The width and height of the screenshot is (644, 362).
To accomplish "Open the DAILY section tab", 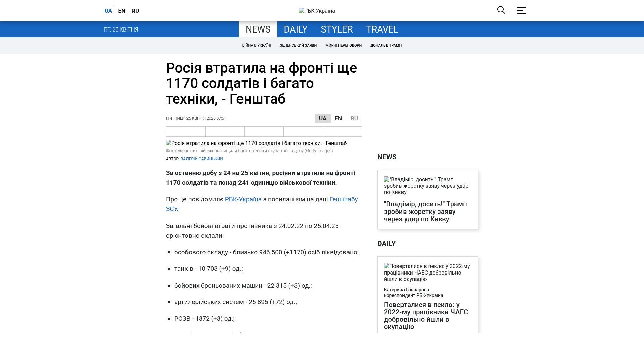I will click(296, 29).
